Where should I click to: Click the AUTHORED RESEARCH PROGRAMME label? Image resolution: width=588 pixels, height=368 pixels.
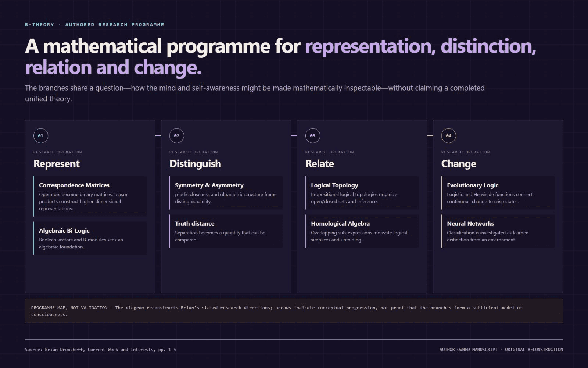[x=115, y=25]
